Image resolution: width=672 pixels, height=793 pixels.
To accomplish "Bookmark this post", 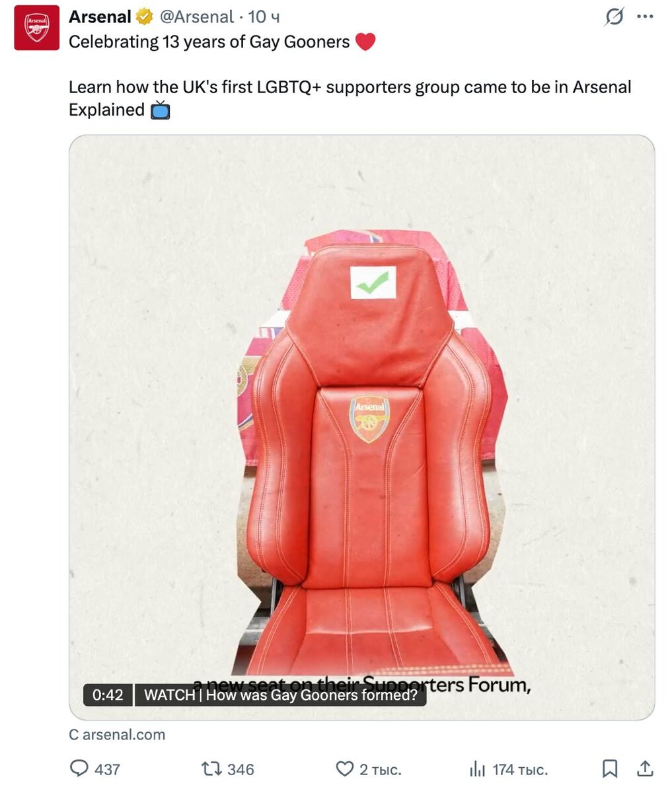I will 610,769.
